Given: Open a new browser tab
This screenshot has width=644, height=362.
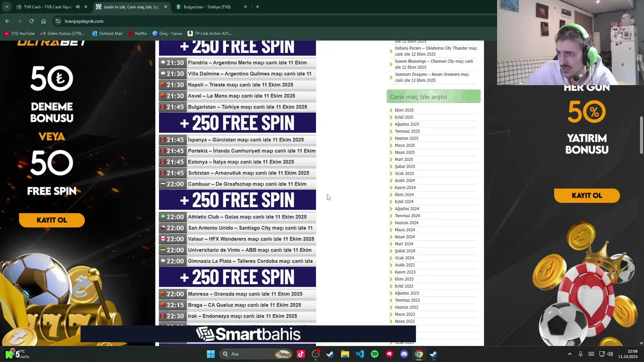Looking at the screenshot, I should pyautogui.click(x=257, y=7).
